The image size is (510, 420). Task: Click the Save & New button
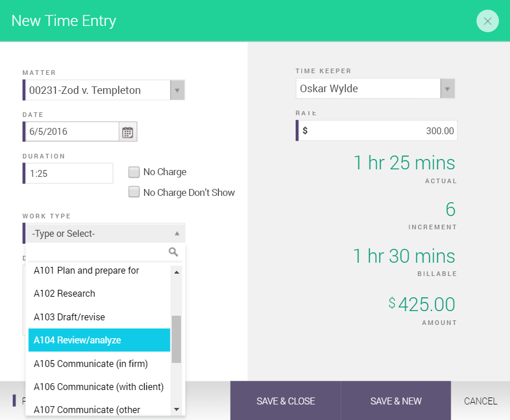pyautogui.click(x=396, y=401)
